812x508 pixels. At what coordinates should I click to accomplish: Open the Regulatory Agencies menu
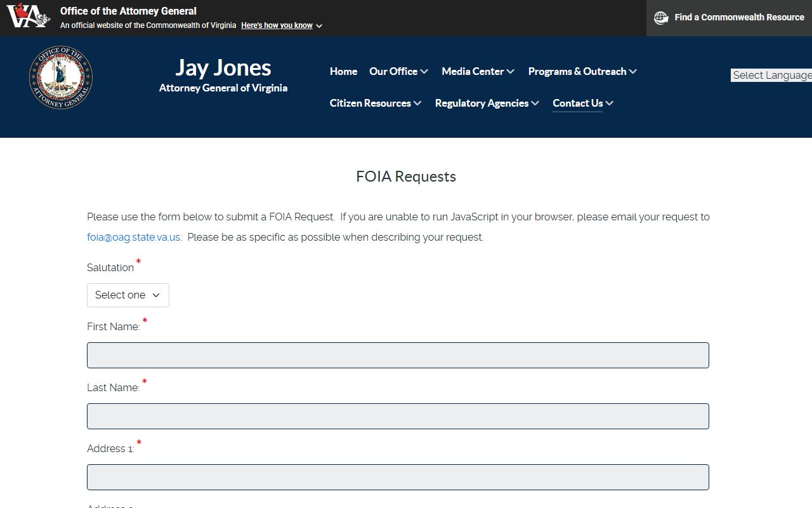pyautogui.click(x=481, y=103)
